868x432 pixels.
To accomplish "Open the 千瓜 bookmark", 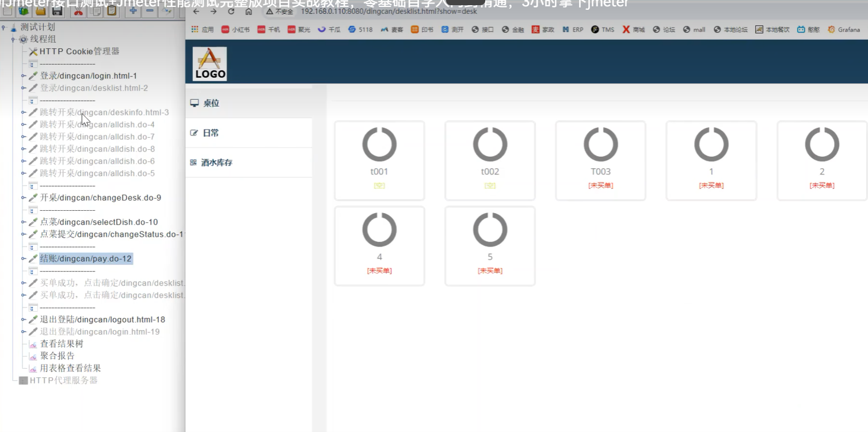I will pyautogui.click(x=330, y=29).
